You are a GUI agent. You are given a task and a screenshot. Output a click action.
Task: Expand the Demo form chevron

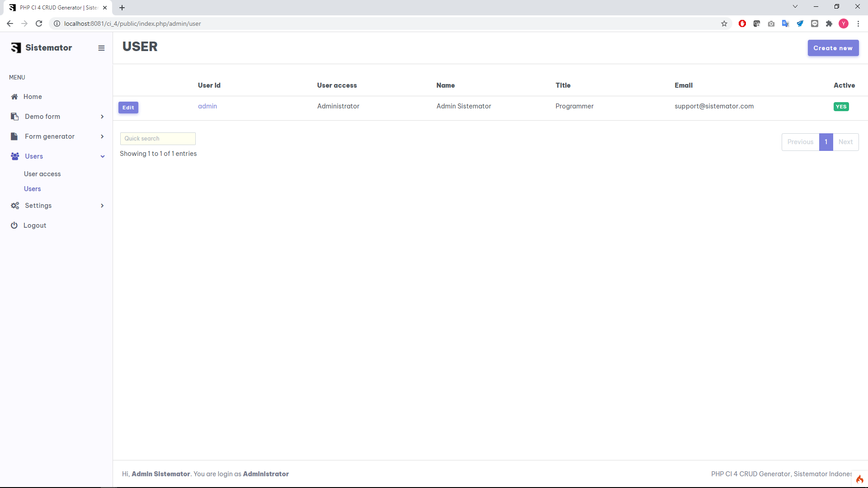(x=102, y=117)
